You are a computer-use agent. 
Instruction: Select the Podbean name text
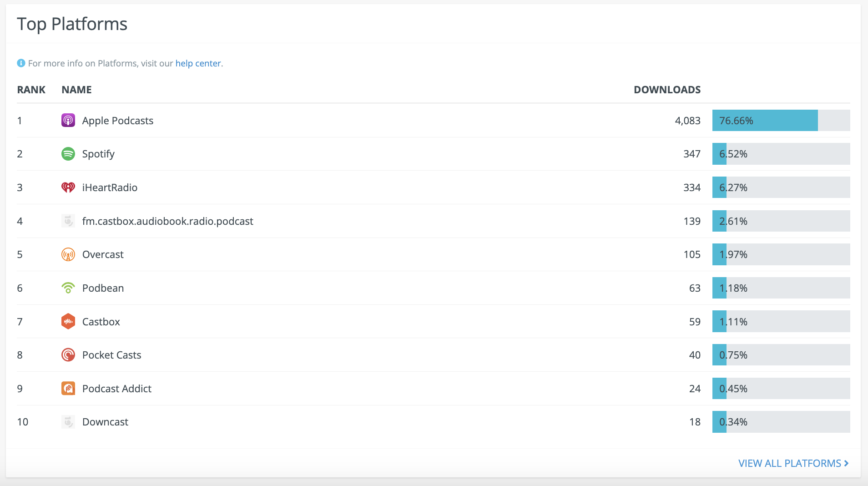(x=103, y=288)
